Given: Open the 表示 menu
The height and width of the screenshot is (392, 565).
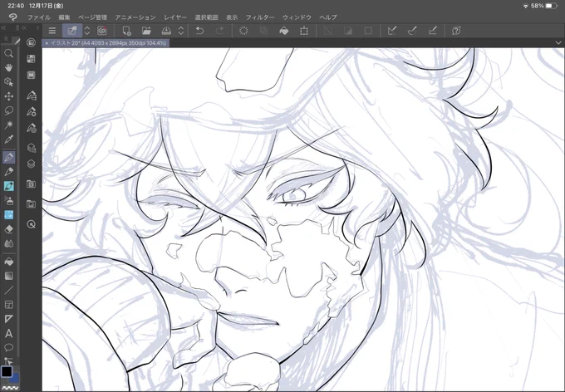Looking at the screenshot, I should pyautogui.click(x=232, y=17).
